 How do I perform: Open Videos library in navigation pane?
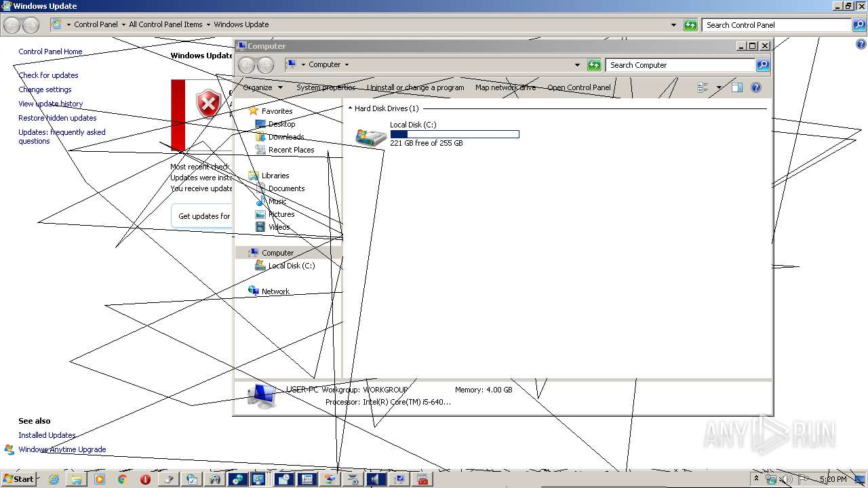(279, 227)
